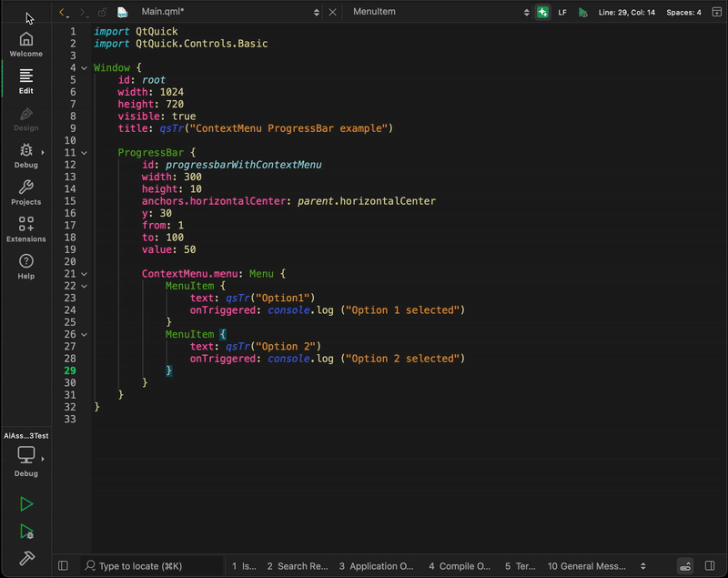
Task: Click the LF line-ending indicator
Action: (x=562, y=13)
